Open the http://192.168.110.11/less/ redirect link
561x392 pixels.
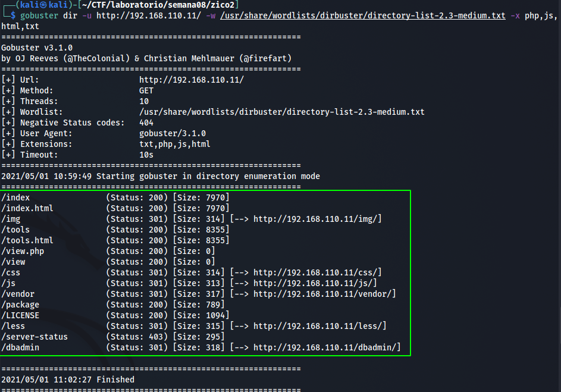coord(319,326)
